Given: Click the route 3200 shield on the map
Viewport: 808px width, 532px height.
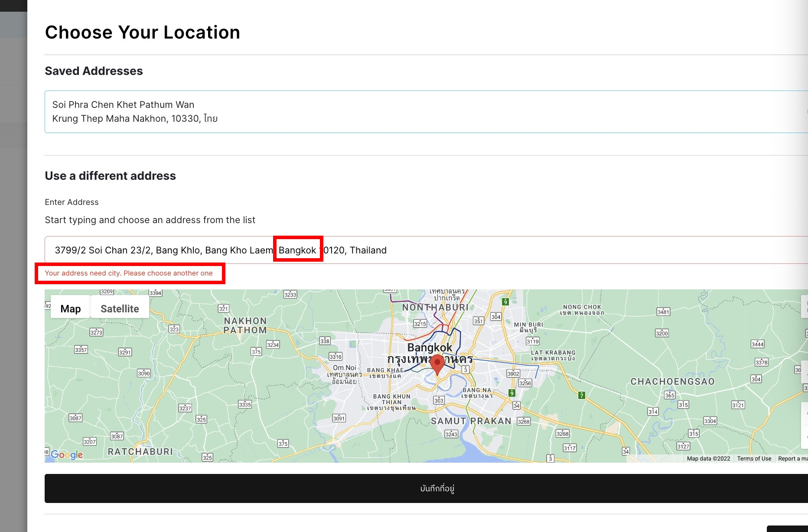Looking at the screenshot, I should (x=662, y=333).
